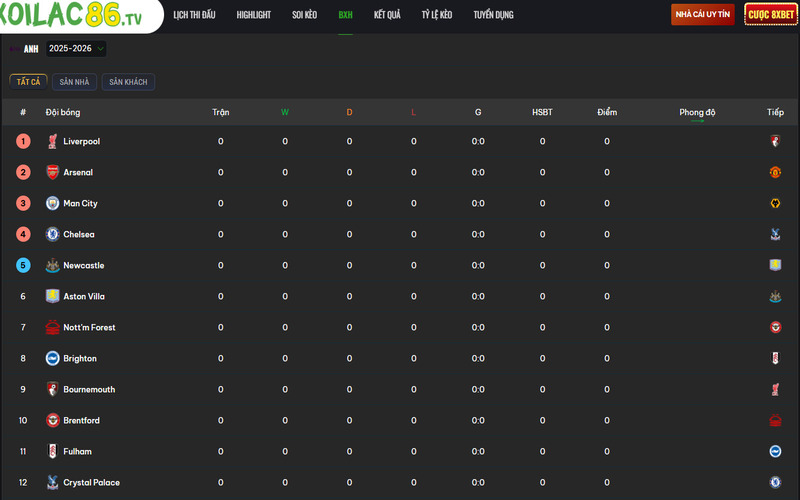The width and height of the screenshot is (800, 500).
Task: Open next opponent icon in Bournemouth row
Action: pyautogui.click(x=775, y=389)
